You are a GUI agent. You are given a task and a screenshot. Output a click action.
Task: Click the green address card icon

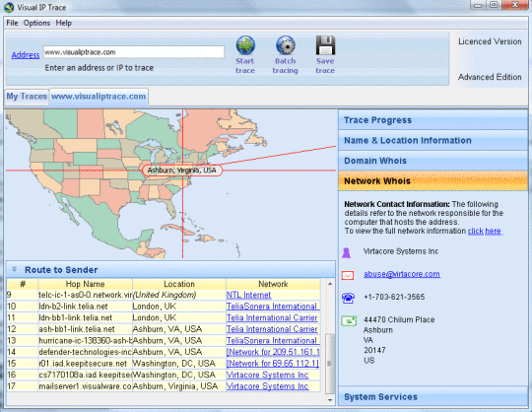click(349, 320)
